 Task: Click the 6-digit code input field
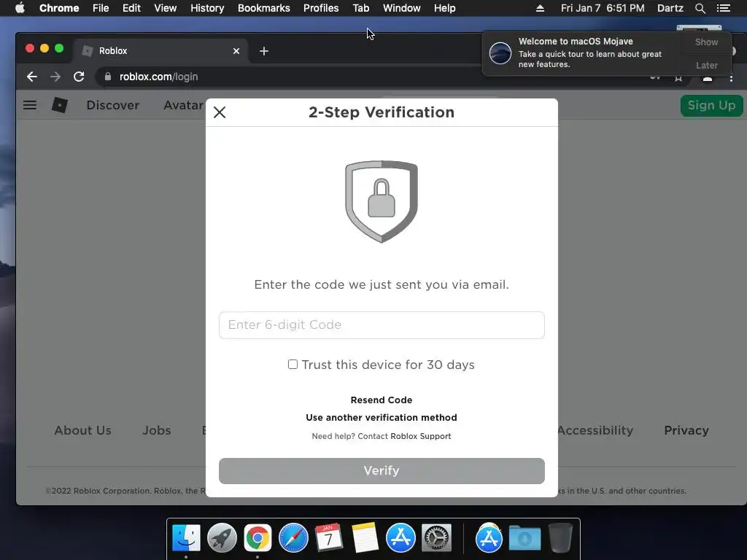(x=382, y=325)
